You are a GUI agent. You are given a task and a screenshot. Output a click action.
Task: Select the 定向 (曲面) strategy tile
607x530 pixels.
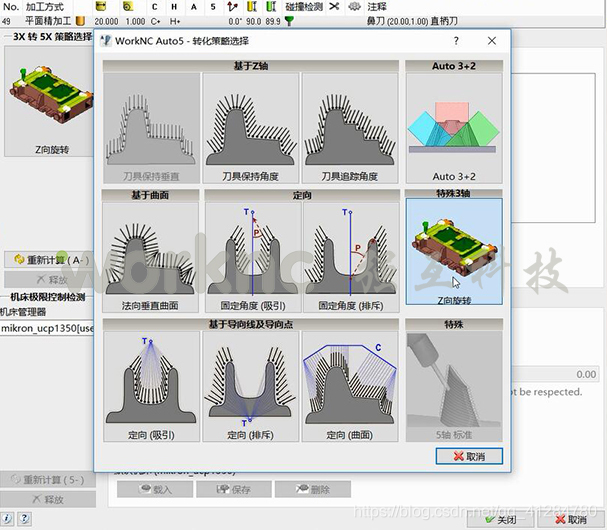(350, 386)
